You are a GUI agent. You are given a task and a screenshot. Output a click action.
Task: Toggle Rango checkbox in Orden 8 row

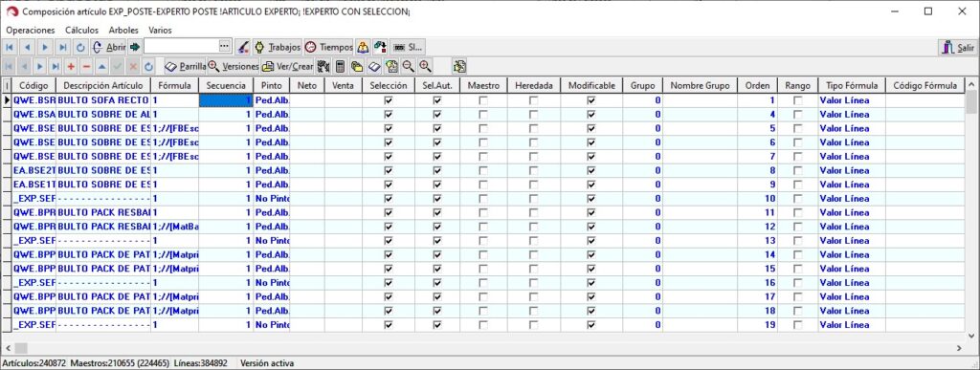(x=798, y=170)
